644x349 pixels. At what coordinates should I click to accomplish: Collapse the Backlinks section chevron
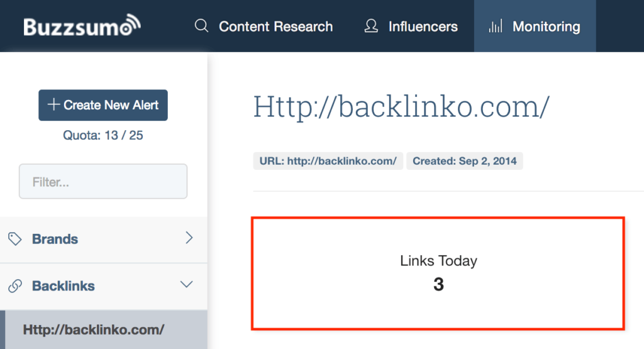[x=187, y=285]
